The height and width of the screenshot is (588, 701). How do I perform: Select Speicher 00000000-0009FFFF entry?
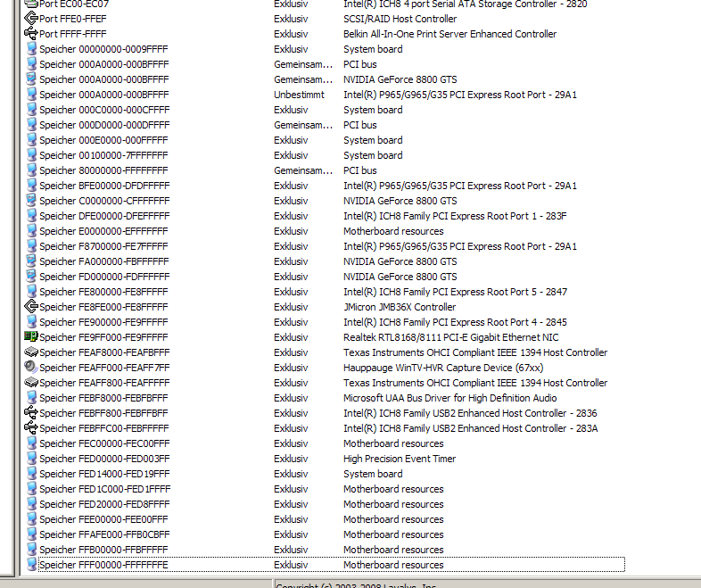(x=103, y=49)
